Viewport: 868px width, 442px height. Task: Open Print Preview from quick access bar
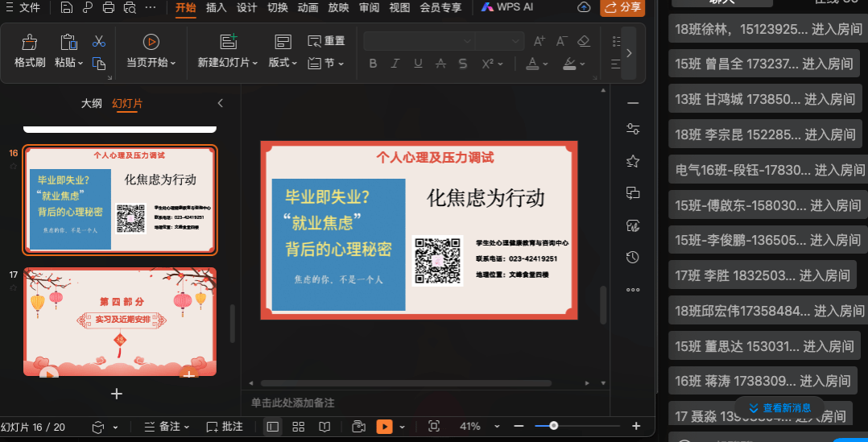click(x=130, y=8)
